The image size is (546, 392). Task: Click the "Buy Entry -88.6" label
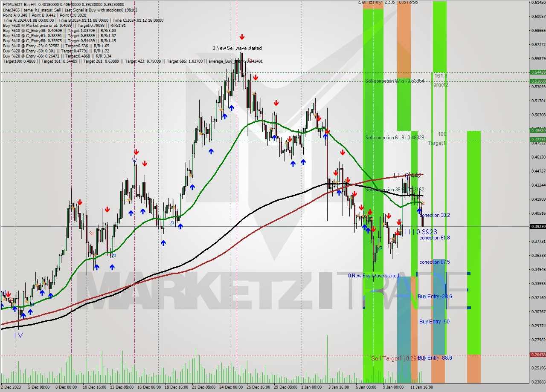435,358
